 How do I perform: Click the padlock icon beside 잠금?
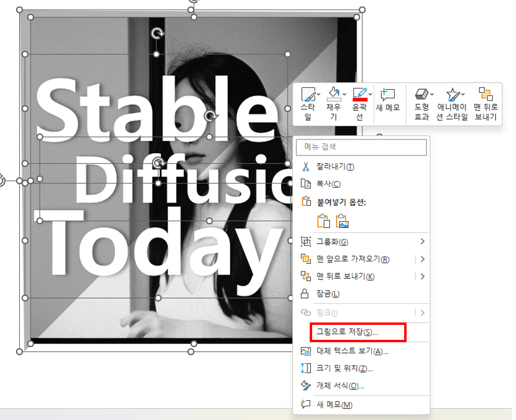pyautogui.click(x=305, y=294)
